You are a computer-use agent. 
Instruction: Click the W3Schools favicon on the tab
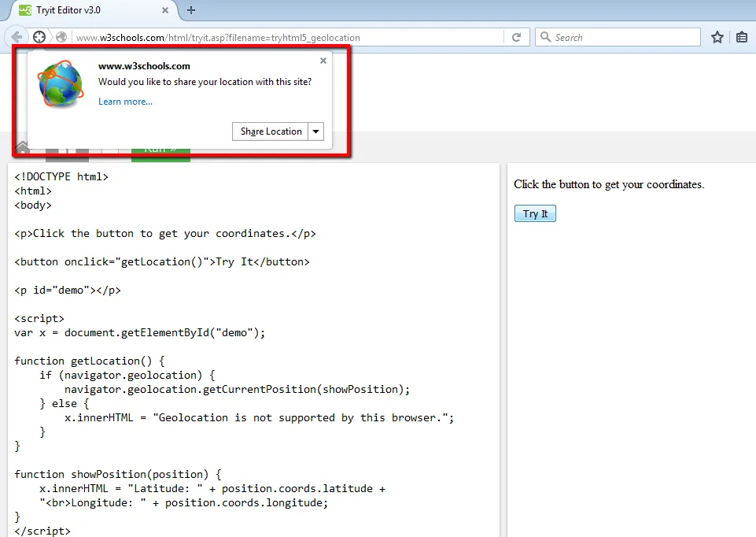pyautogui.click(x=25, y=10)
